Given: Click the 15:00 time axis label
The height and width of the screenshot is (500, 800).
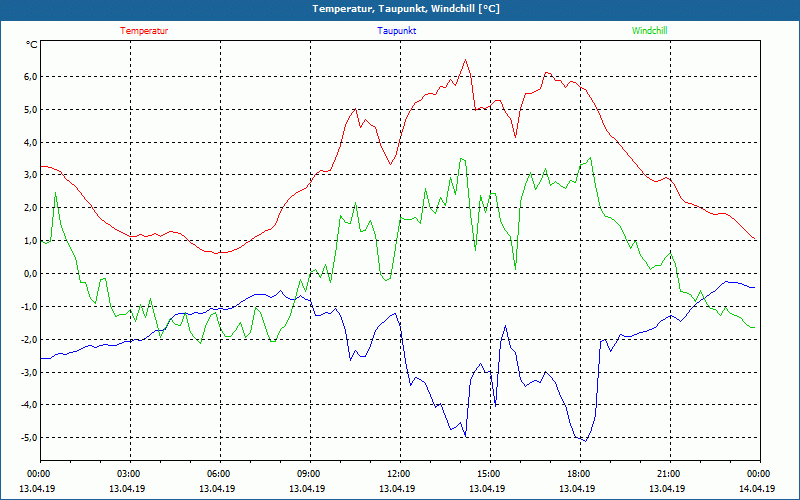Looking at the screenshot, I should point(488,474).
